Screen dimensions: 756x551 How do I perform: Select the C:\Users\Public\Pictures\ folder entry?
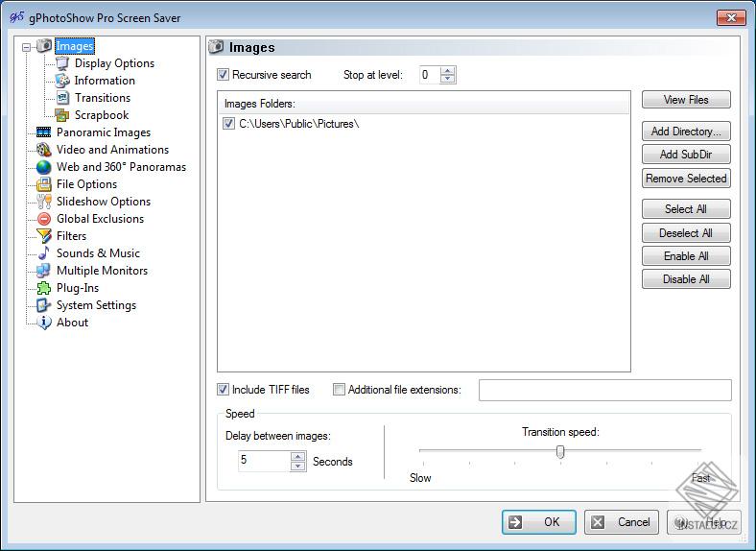[x=299, y=124]
